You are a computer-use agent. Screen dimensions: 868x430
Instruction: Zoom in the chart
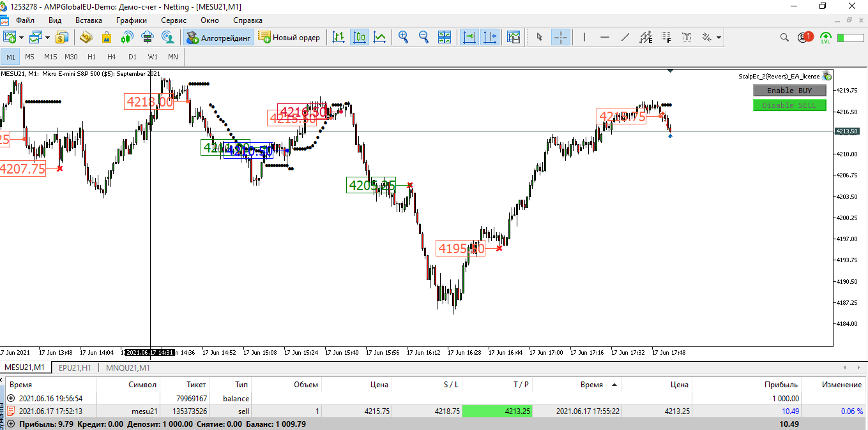click(x=403, y=38)
